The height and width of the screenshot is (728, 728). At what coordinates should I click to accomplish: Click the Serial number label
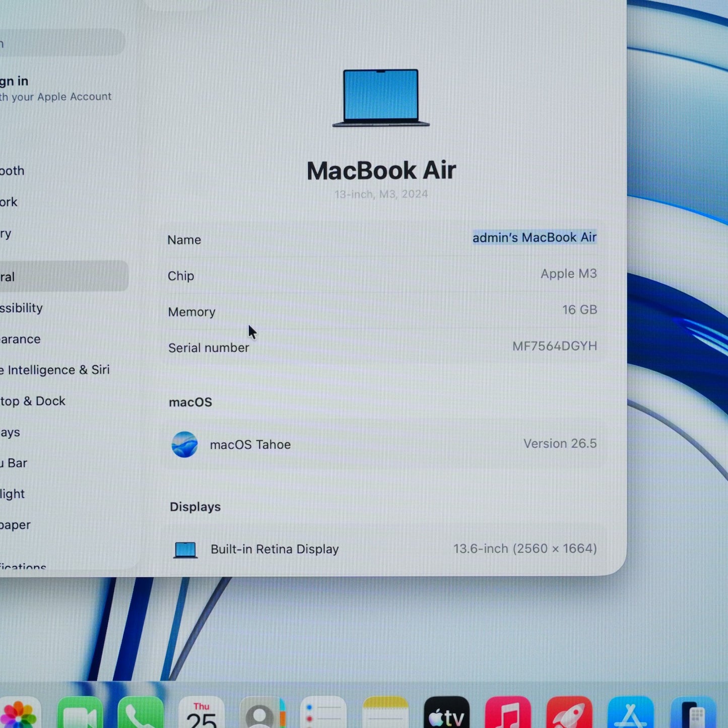(x=209, y=348)
